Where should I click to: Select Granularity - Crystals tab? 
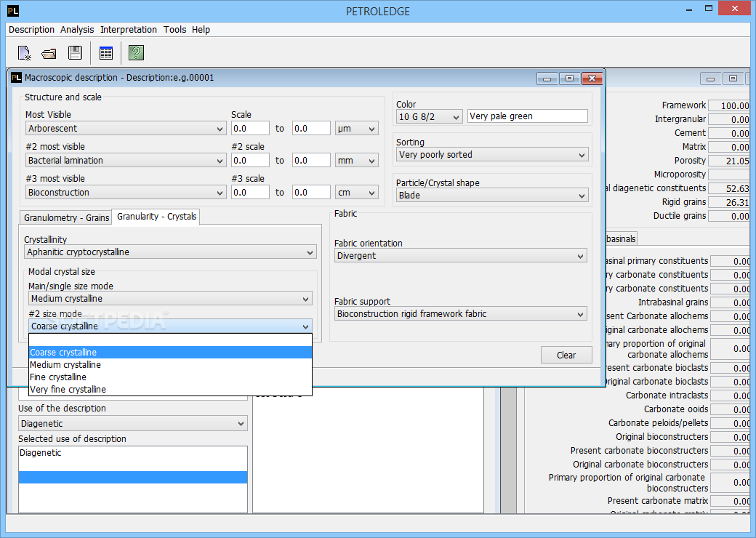[x=156, y=217]
